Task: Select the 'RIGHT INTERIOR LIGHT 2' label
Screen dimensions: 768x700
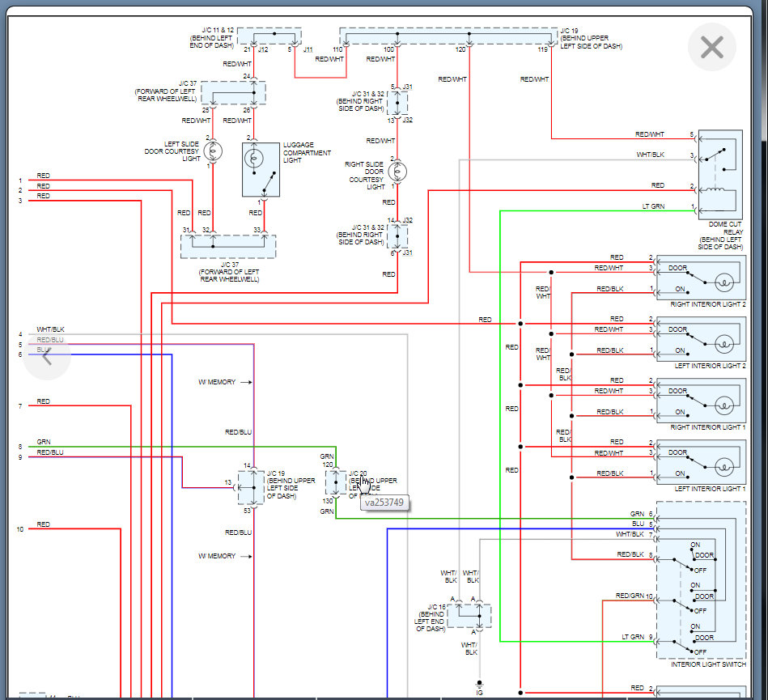Action: pos(708,304)
